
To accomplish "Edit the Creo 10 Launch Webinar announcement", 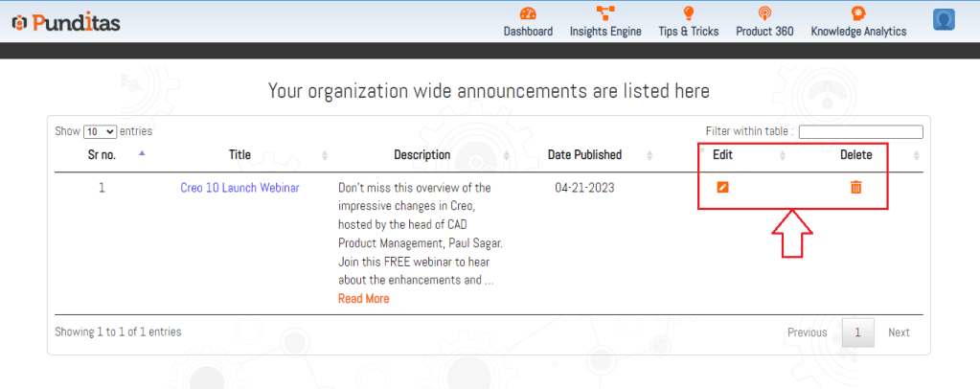I will click(x=723, y=187).
